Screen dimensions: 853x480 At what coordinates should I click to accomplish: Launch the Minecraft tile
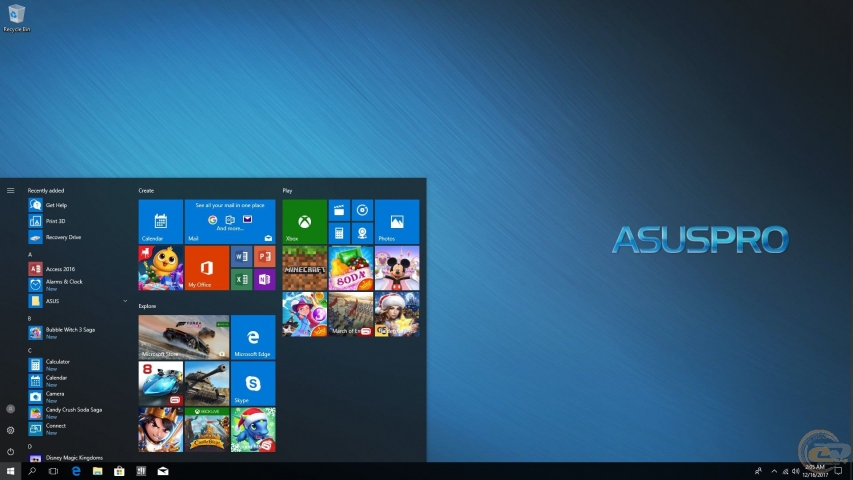(305, 268)
